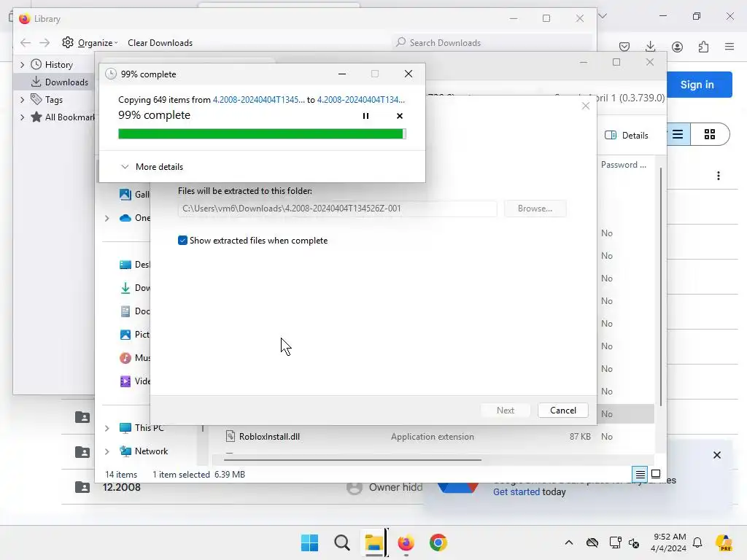Select Network in navigation pane
This screenshot has height=560, width=747.
144,451
